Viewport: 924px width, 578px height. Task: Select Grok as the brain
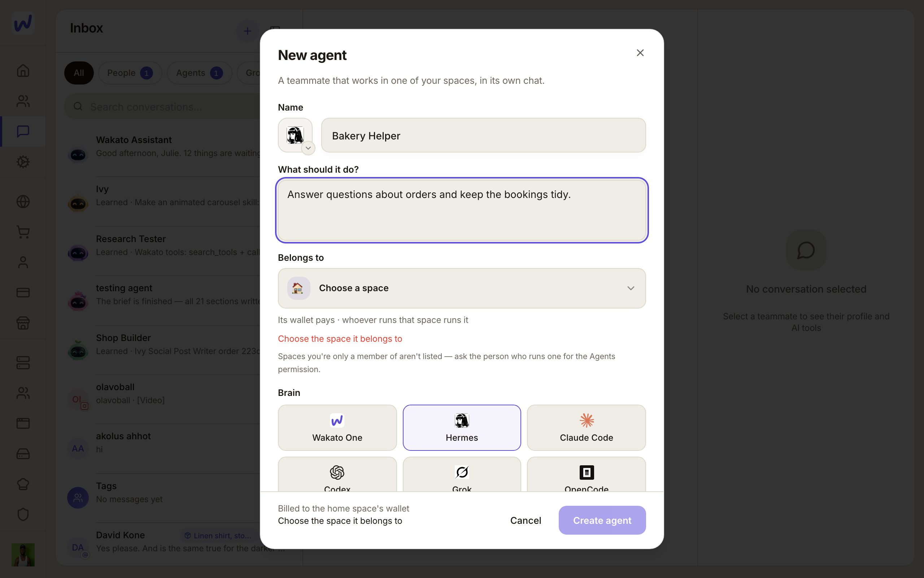pyautogui.click(x=462, y=474)
